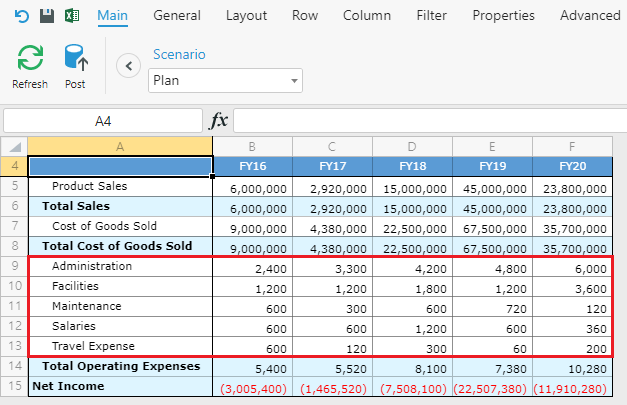The height and width of the screenshot is (405, 627).
Task: Click into the formula bar input
Action: (x=430, y=121)
